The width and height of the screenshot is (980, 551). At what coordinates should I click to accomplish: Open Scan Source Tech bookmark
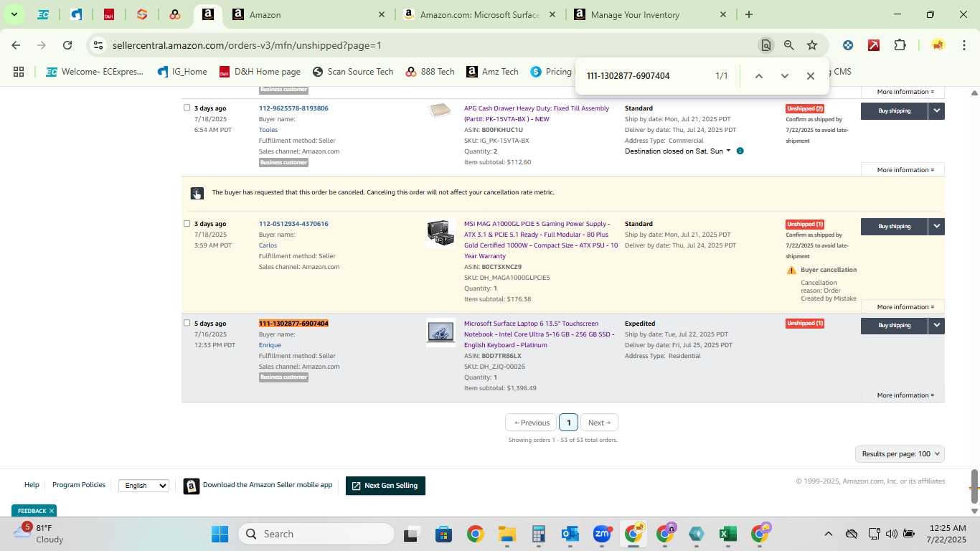coord(353,72)
